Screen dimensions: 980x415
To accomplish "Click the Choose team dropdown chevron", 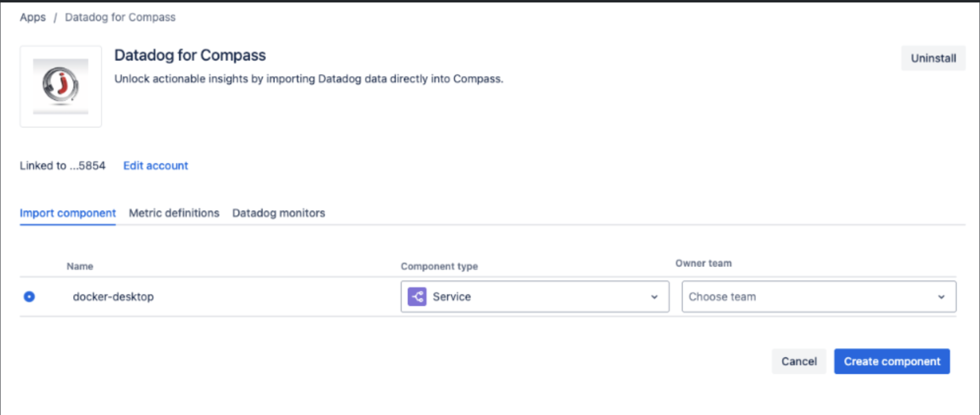I will (941, 297).
